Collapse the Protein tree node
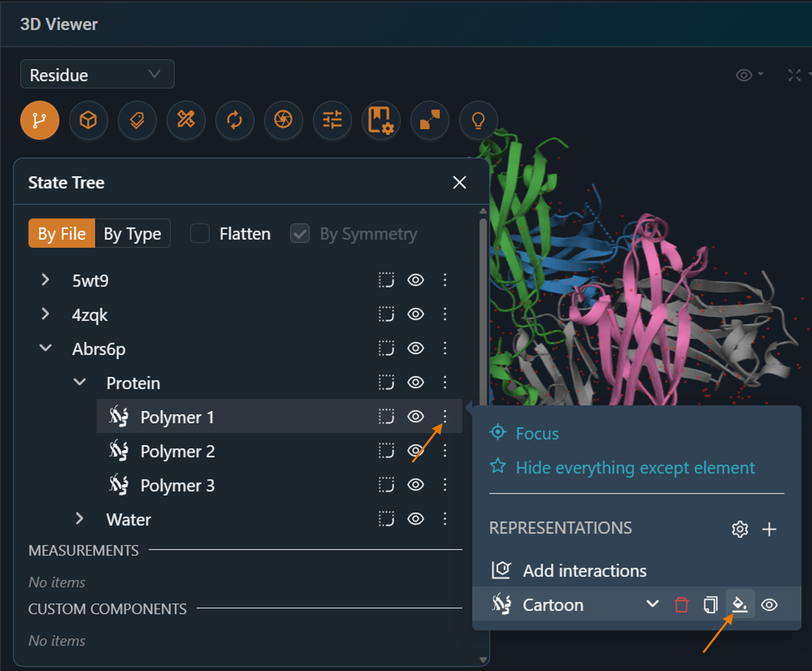 pos(80,382)
